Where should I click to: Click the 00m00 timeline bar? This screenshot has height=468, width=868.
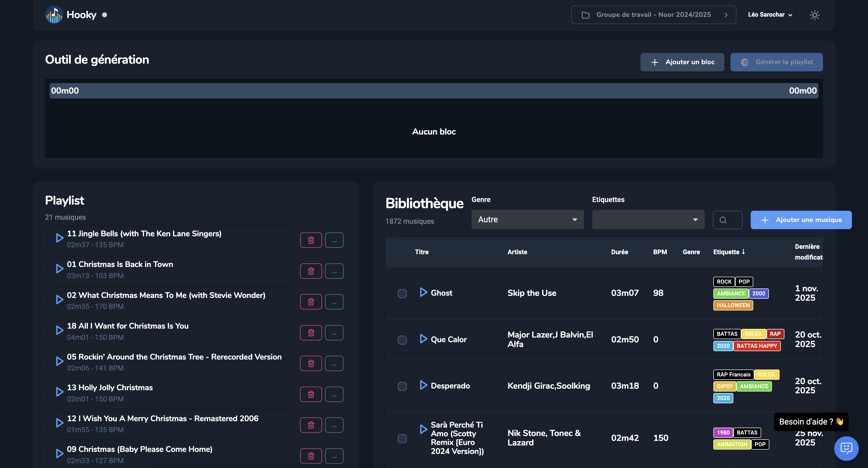click(x=434, y=91)
